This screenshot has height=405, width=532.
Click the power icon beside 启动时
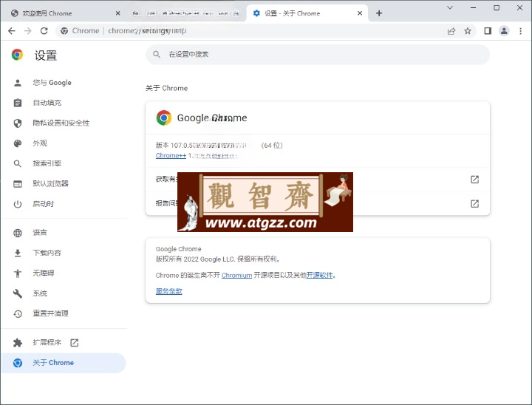click(18, 204)
